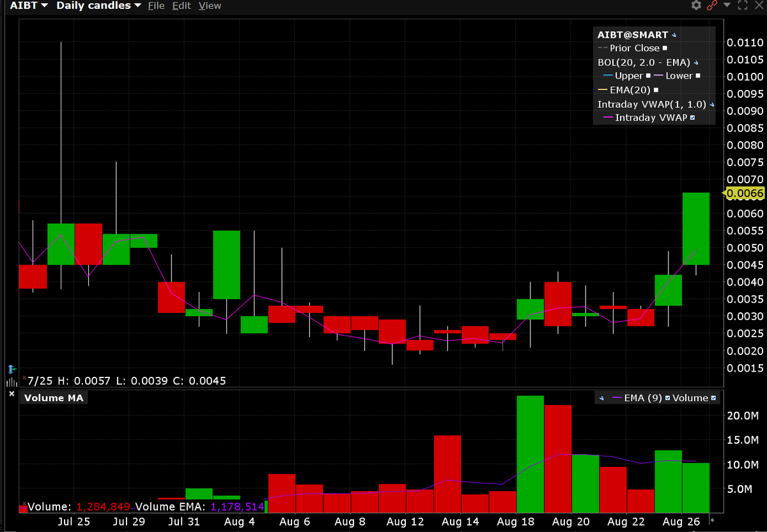Screen dimensions: 767x532
Task: Click the settings gear icon
Action: [695, 4]
